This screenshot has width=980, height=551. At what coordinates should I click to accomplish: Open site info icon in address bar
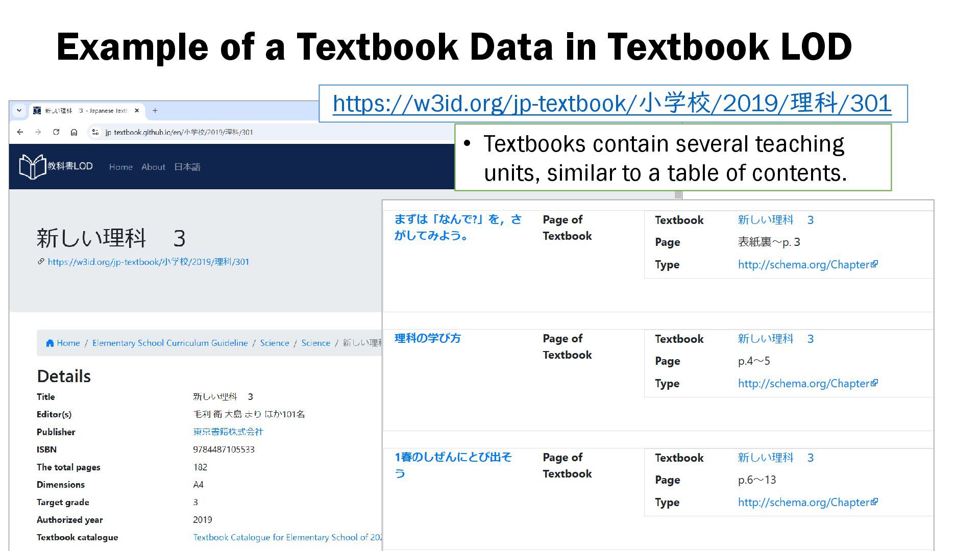click(95, 132)
